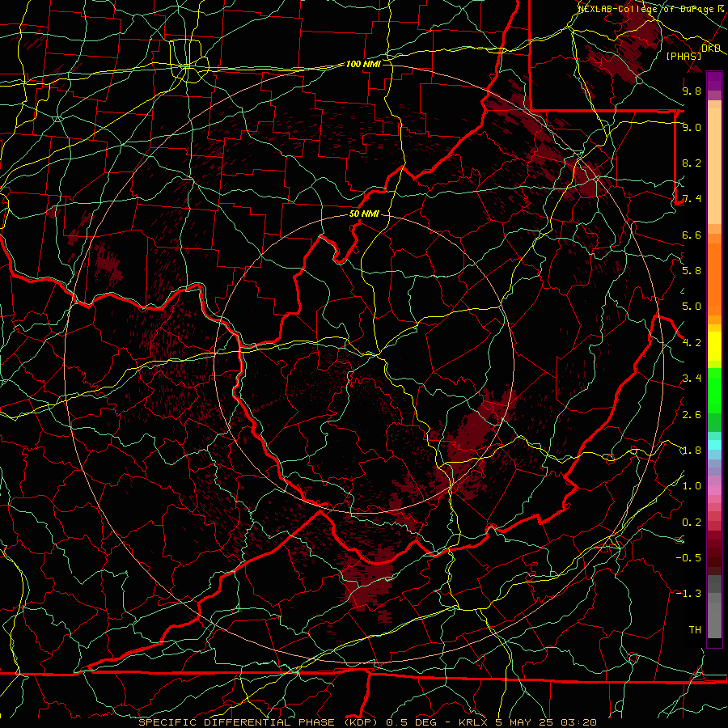Viewport: 728px width, 728px height.
Task: Click the 0.5 DEG elevation text in the footer
Action: [x=412, y=722]
